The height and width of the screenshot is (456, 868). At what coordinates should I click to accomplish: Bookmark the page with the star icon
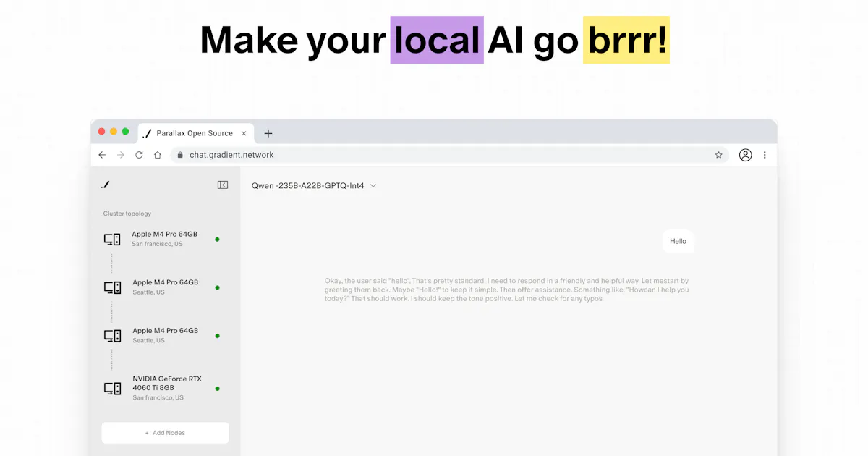(718, 155)
